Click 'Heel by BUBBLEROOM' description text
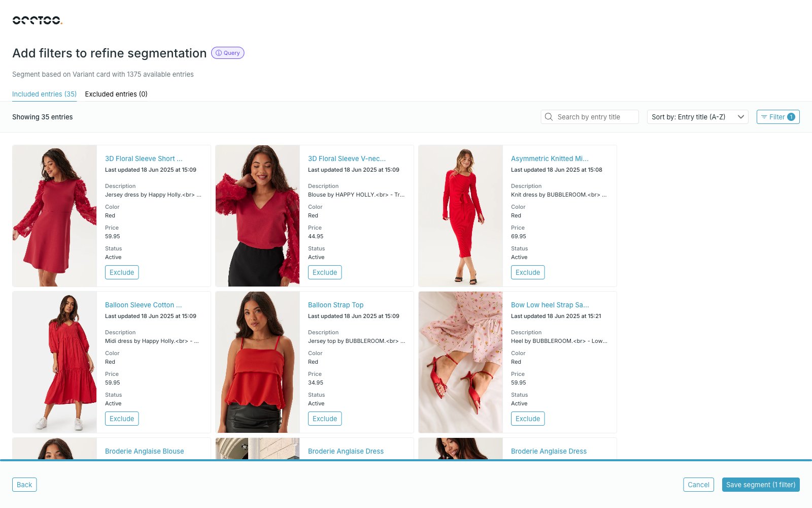This screenshot has height=508, width=812. 559,341
